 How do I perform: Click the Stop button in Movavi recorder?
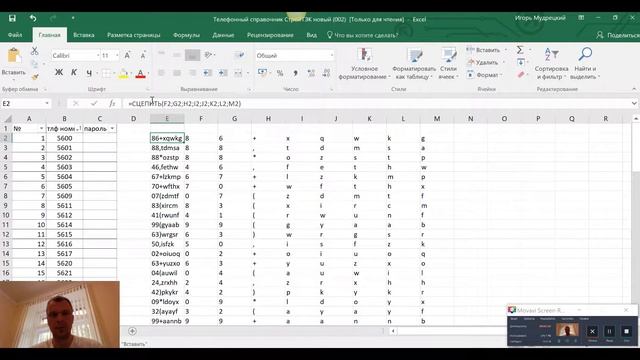click(x=626, y=331)
